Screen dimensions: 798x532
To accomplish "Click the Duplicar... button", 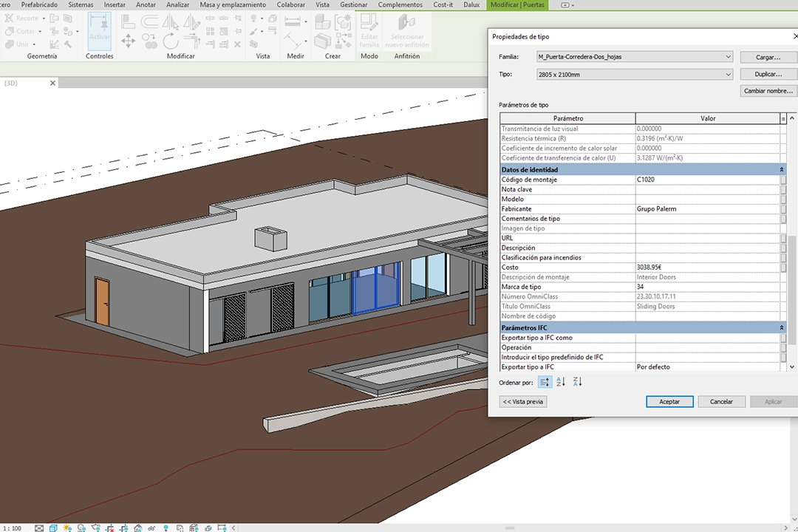I will tap(768, 75).
